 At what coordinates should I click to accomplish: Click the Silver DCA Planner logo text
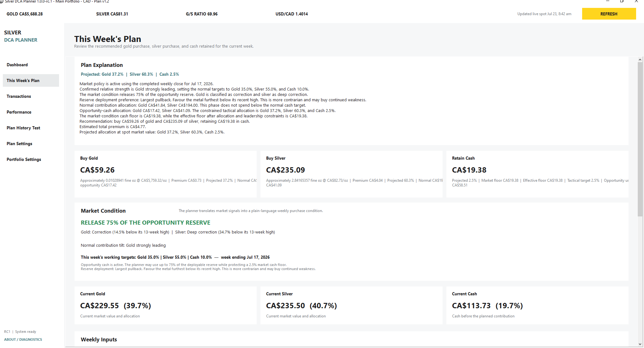[21, 36]
